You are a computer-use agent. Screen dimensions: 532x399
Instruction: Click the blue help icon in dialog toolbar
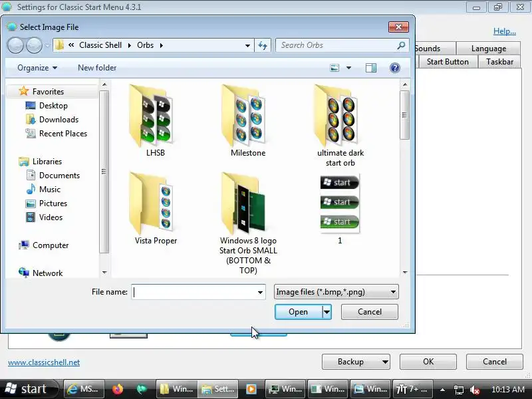394,68
